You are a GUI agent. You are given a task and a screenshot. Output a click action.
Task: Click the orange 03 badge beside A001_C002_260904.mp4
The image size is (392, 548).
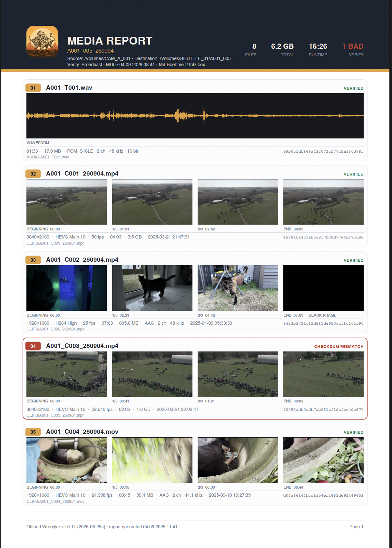point(33,260)
